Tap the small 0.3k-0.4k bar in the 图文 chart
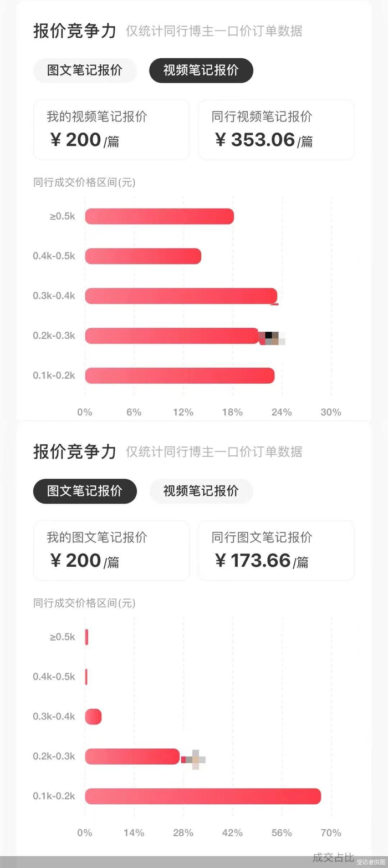Viewport: 388px width, 868px height. tap(93, 717)
